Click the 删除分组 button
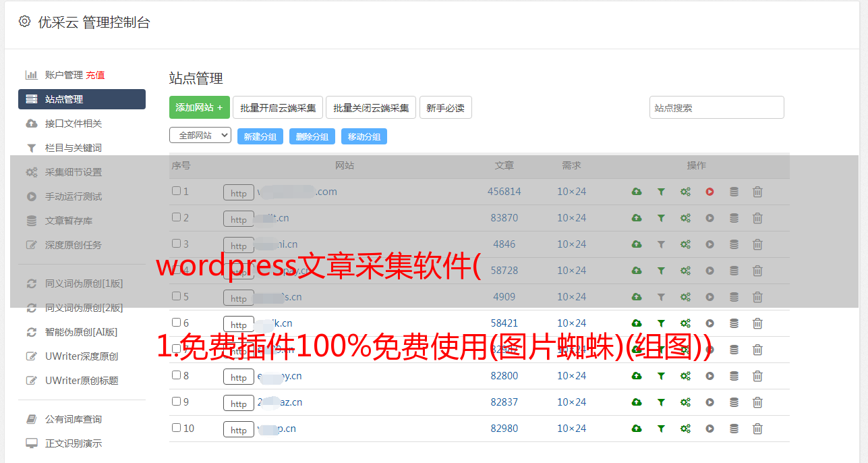The width and height of the screenshot is (868, 463). click(312, 136)
